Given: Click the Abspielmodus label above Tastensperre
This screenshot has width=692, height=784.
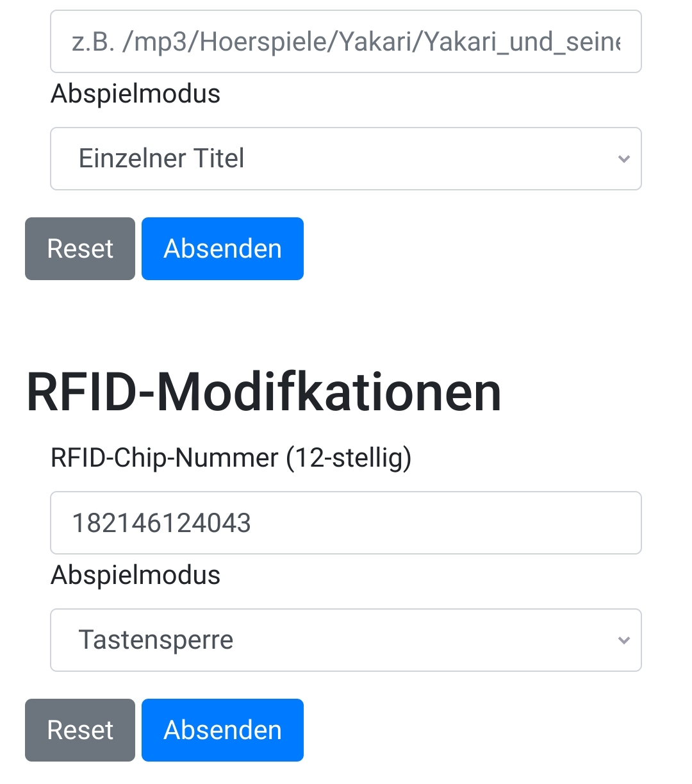Looking at the screenshot, I should click(x=136, y=575).
